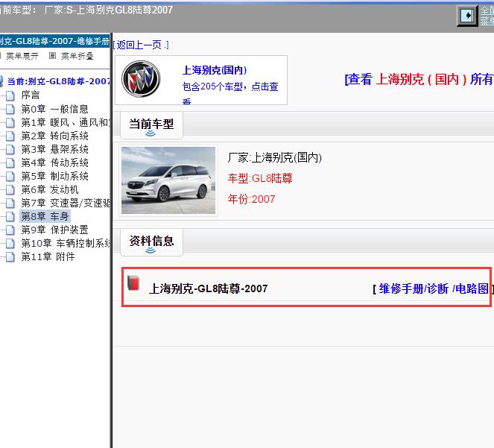Open 第0章 一般信息 chapter

[55, 109]
